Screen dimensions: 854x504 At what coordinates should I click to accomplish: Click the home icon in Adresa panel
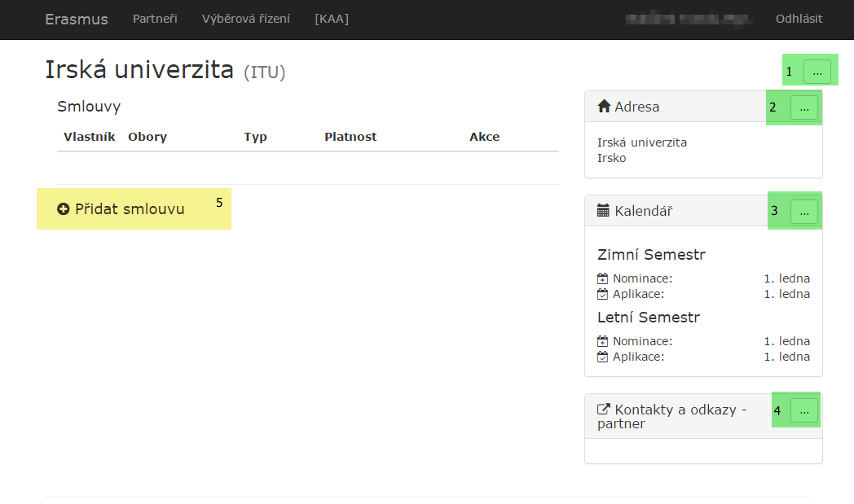(x=604, y=106)
